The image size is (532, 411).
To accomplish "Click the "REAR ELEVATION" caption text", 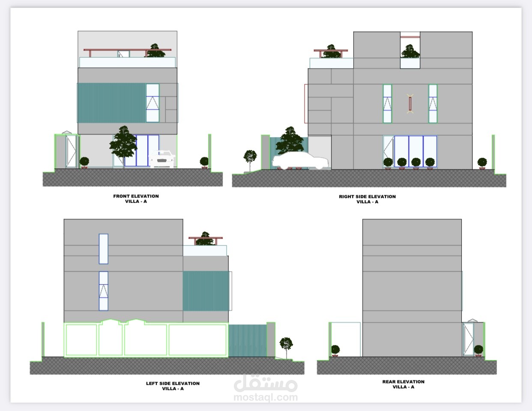I will click(x=403, y=382).
